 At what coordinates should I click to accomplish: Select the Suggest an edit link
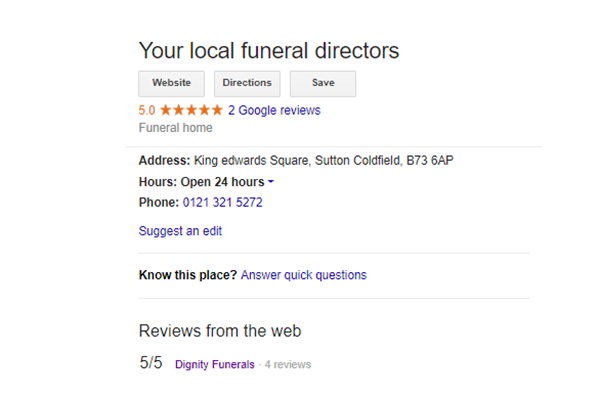[180, 231]
